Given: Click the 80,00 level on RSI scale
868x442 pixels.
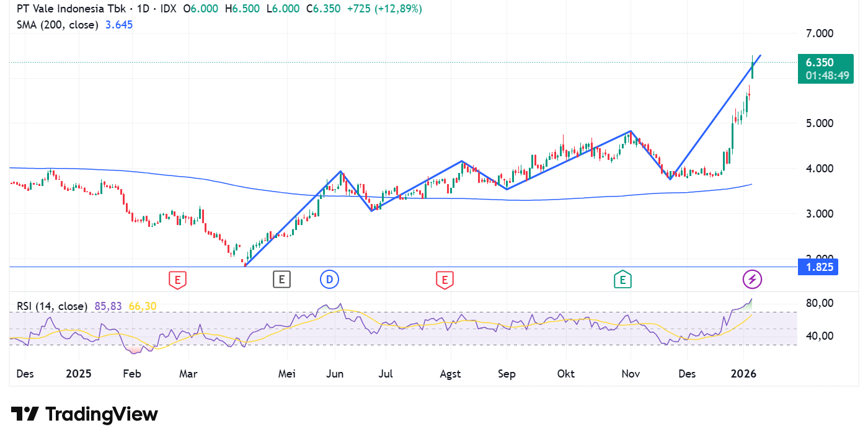Looking at the screenshot, I should (x=819, y=303).
